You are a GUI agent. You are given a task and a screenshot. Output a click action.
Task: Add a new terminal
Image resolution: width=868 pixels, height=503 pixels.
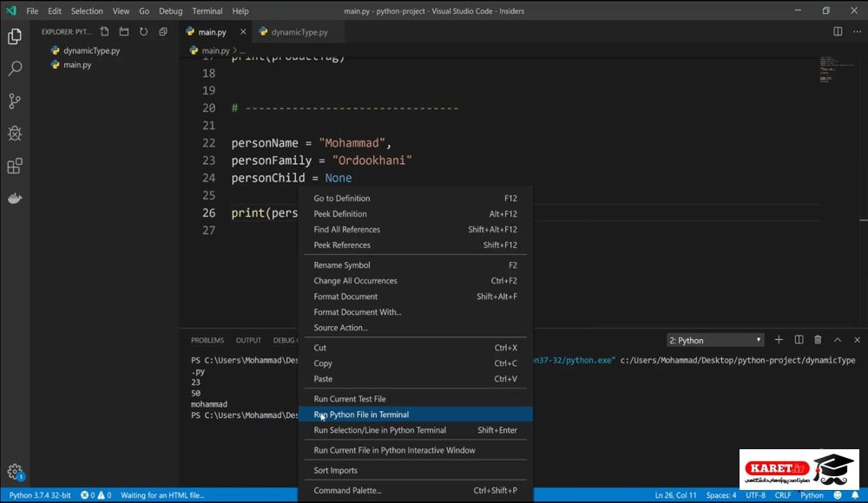click(x=779, y=340)
